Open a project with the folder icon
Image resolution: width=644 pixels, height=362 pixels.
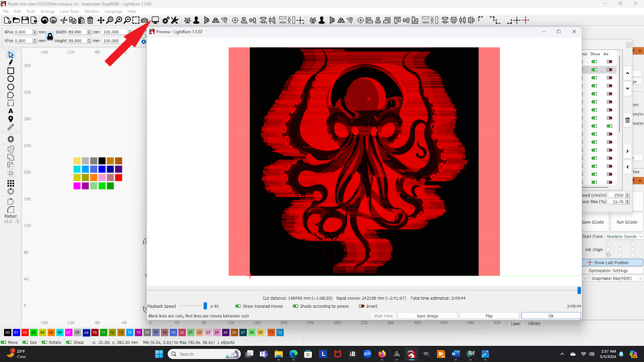[x=16, y=20]
